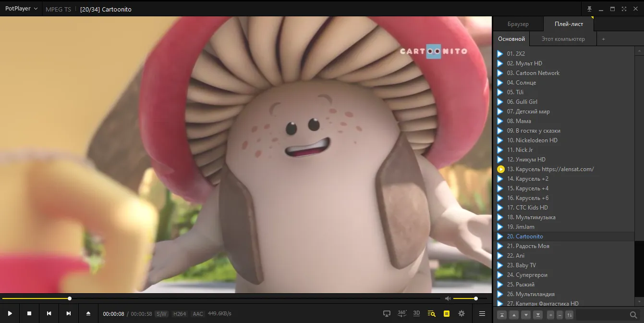Select 13. Карусель https://alensat.com/ entry
The width and height of the screenshot is (644, 323).
pyautogui.click(x=564, y=169)
